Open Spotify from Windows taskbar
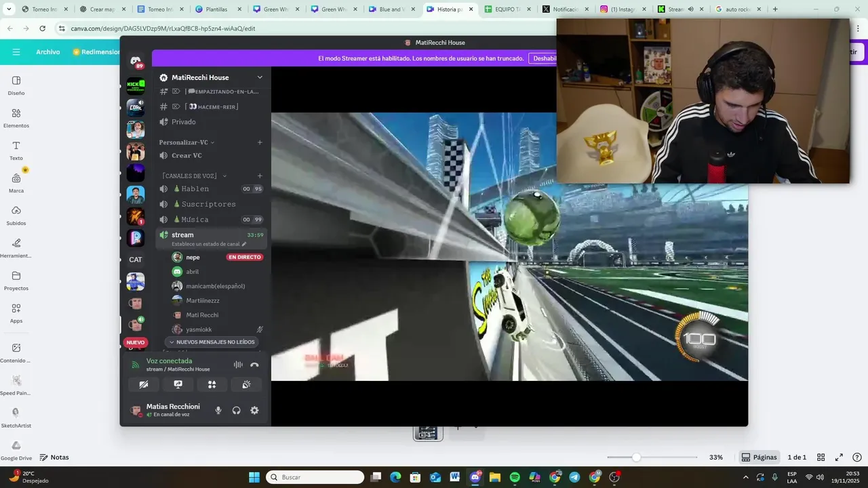868x488 pixels. pyautogui.click(x=515, y=477)
